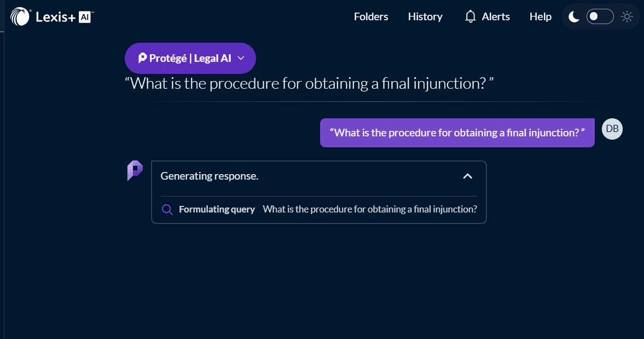Open the History menu

coord(425,17)
